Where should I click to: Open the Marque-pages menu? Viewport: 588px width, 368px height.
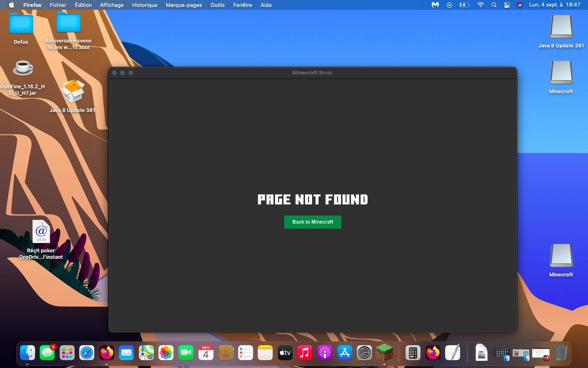[x=184, y=5]
